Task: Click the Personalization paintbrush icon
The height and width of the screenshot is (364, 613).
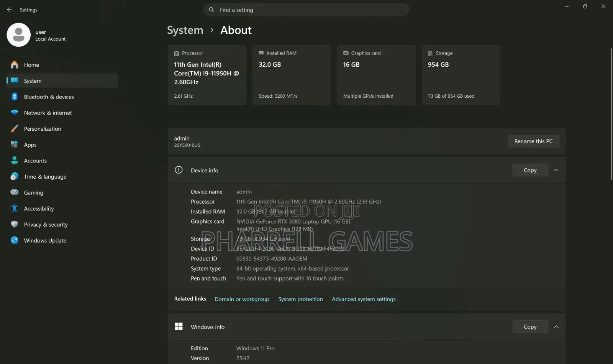Action: [15, 129]
